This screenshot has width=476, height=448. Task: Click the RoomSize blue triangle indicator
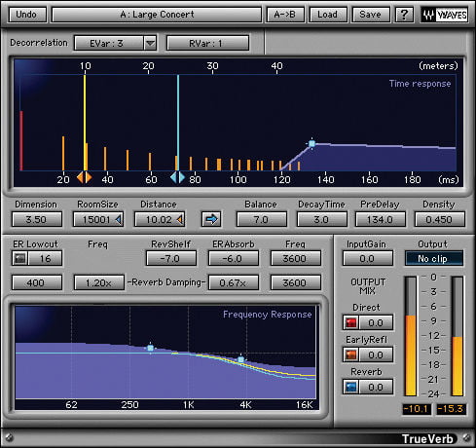tap(119, 220)
